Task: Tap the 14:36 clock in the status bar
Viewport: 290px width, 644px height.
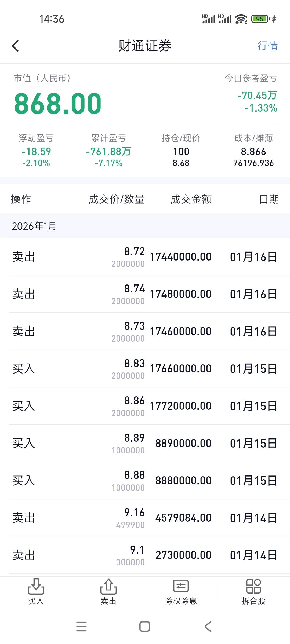Action: pyautogui.click(x=52, y=19)
